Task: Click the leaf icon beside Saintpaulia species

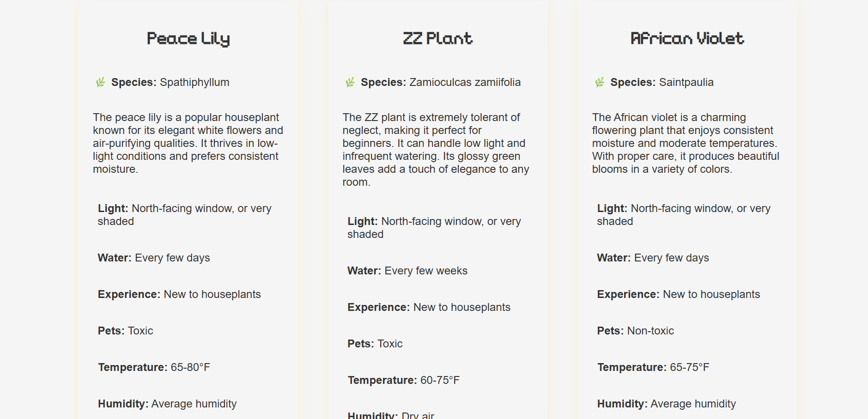Action: [600, 82]
